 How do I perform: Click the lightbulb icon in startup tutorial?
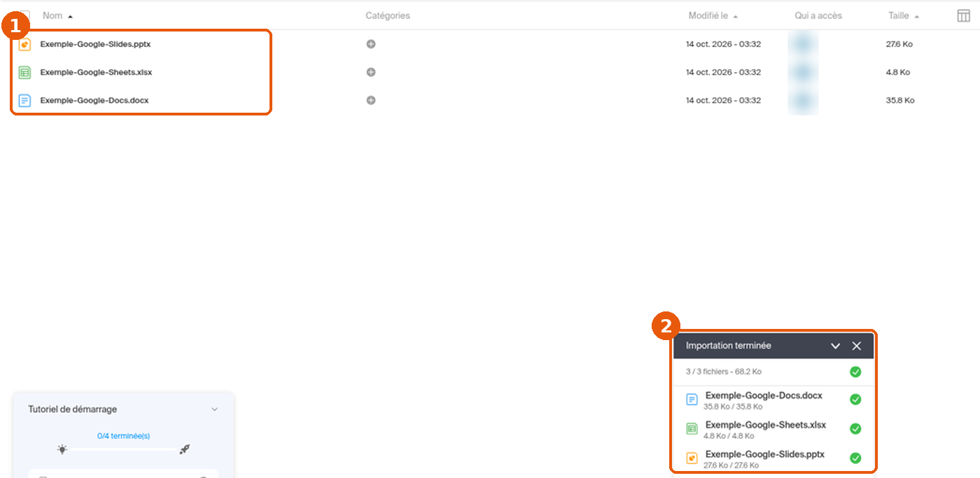[x=62, y=449]
